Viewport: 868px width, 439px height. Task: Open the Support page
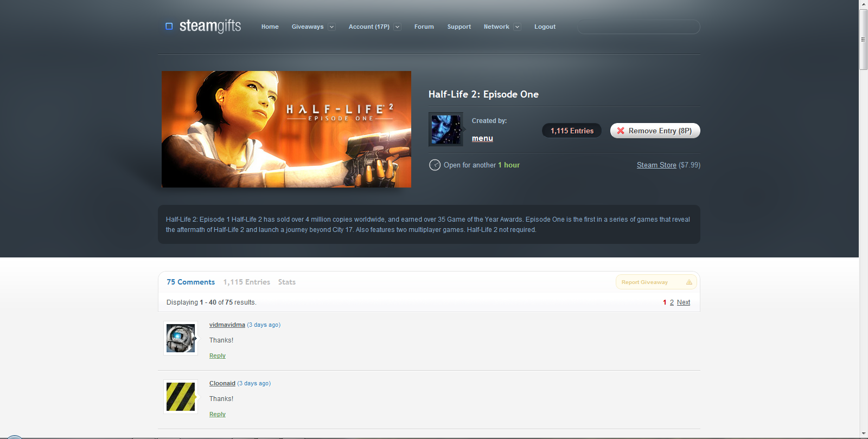[x=459, y=27]
